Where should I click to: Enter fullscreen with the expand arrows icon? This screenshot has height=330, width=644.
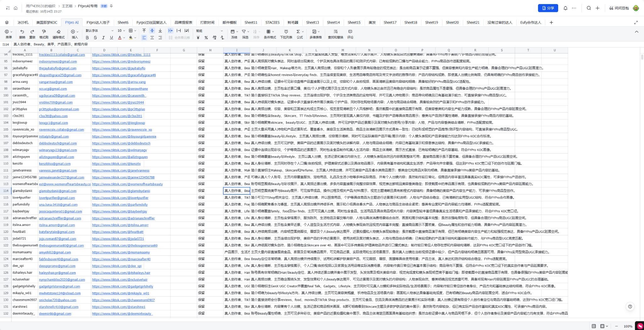[x=636, y=22]
